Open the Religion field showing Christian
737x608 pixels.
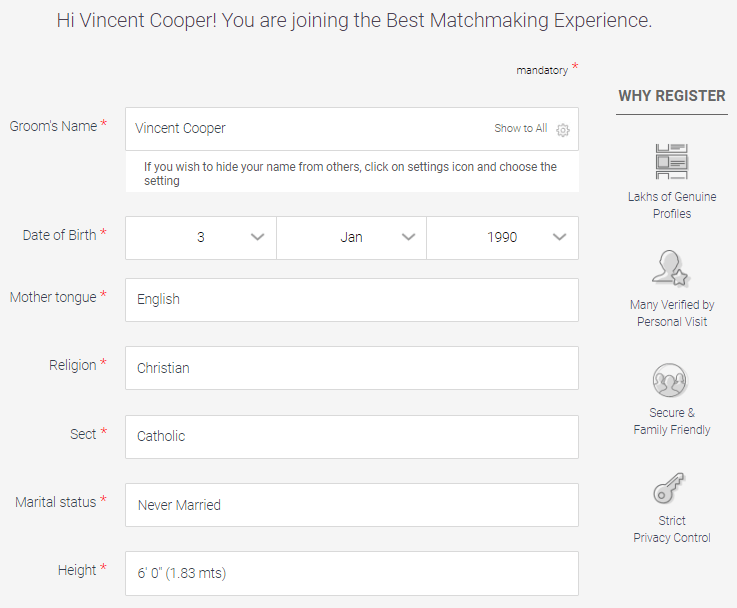[352, 368]
